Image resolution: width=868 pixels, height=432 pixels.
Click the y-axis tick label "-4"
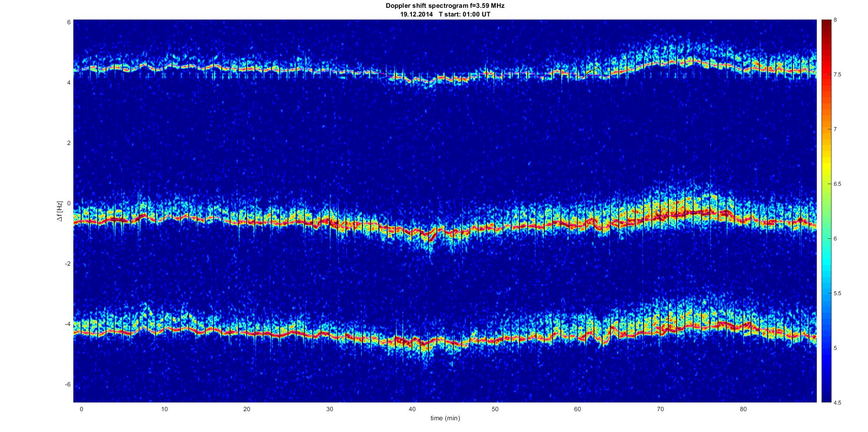click(68, 324)
